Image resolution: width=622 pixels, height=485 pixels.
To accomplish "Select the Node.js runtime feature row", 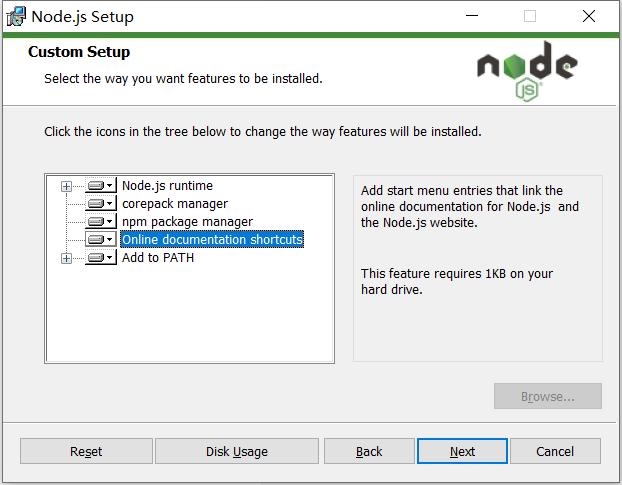I will pos(167,186).
